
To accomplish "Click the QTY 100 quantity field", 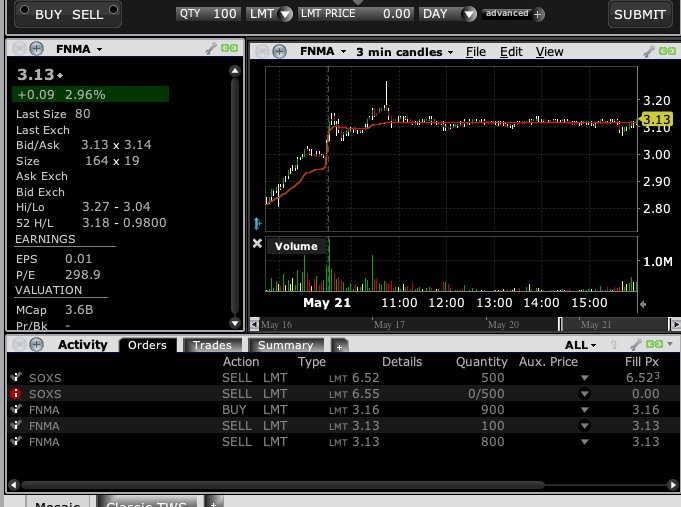I will coord(208,14).
